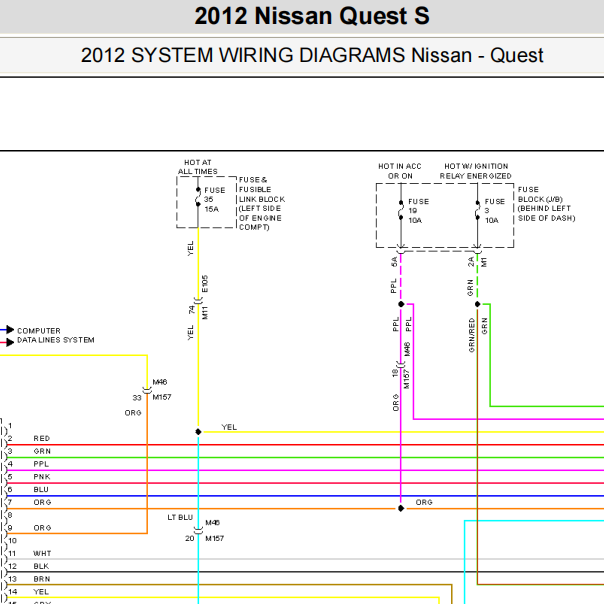Select the 'GRN/RED' vertical wire label
Image resolution: width=604 pixels, height=604 pixels.
[471, 335]
